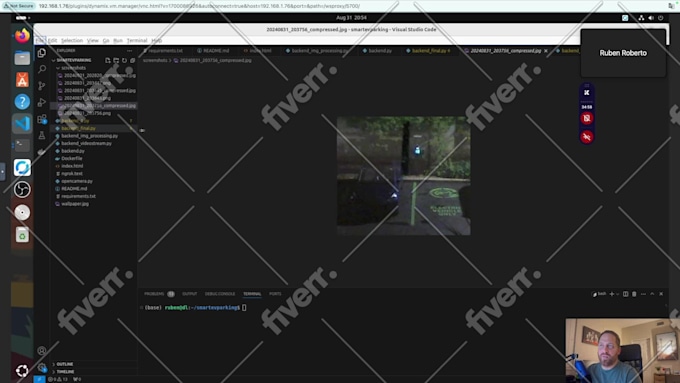The width and height of the screenshot is (680, 383).
Task: Open the Trash in the dock
Action: click(22, 235)
